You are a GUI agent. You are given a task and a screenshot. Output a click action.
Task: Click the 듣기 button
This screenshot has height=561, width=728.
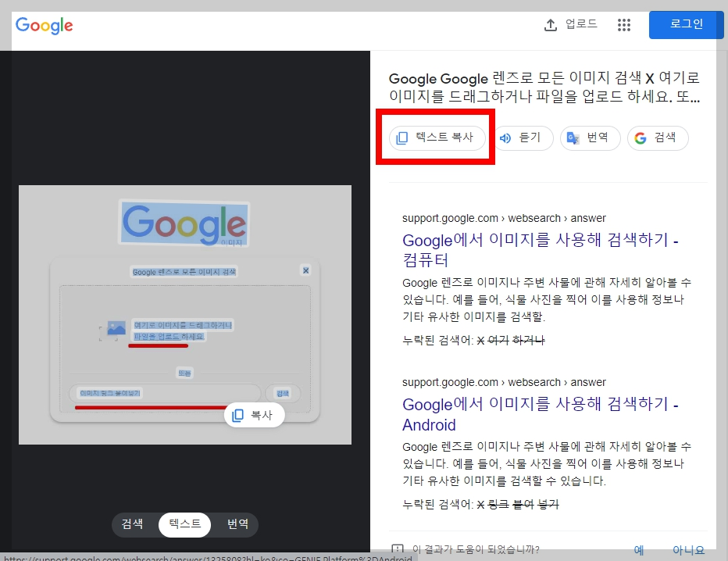coord(523,138)
